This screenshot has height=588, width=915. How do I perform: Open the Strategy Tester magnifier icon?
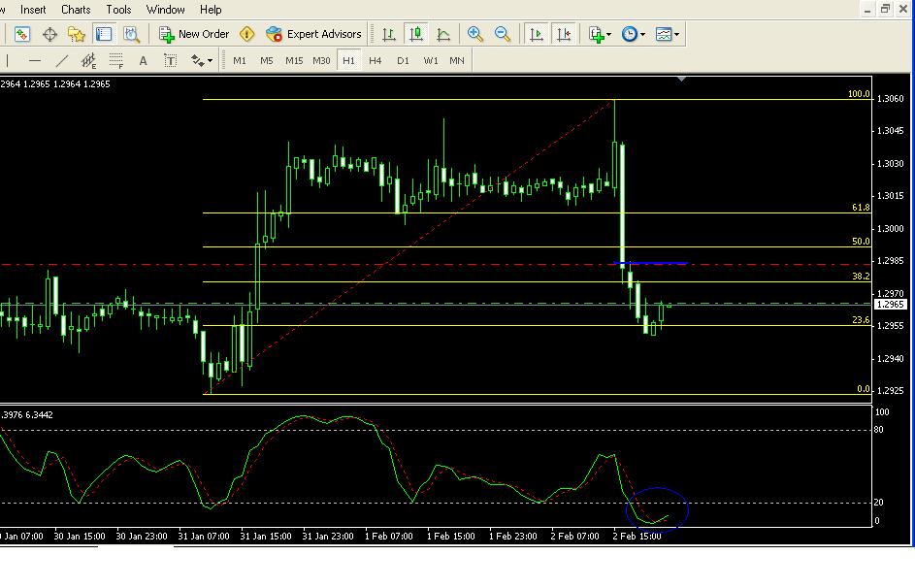pyautogui.click(x=131, y=34)
